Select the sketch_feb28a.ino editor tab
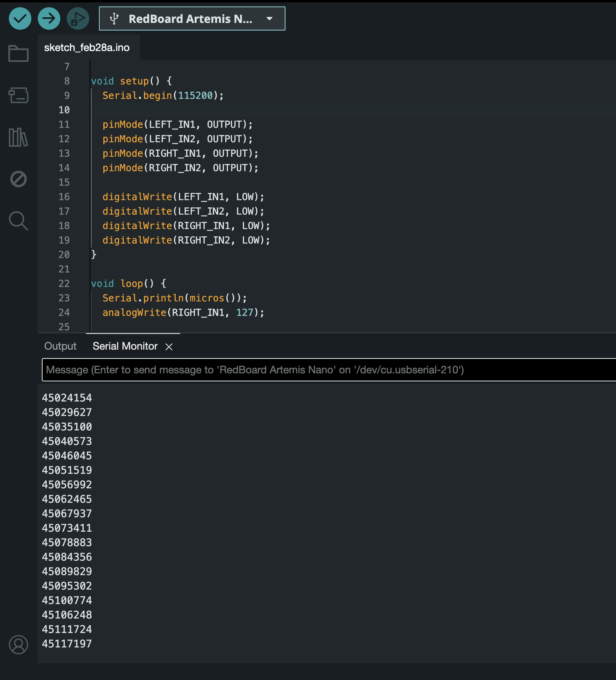Screen dimensions: 616x680 (x=87, y=47)
